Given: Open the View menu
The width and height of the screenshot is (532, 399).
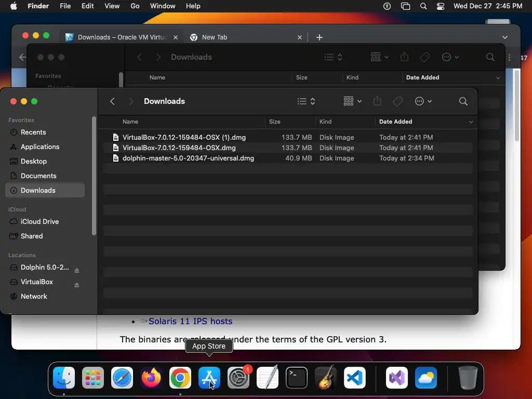Looking at the screenshot, I should [x=112, y=6].
